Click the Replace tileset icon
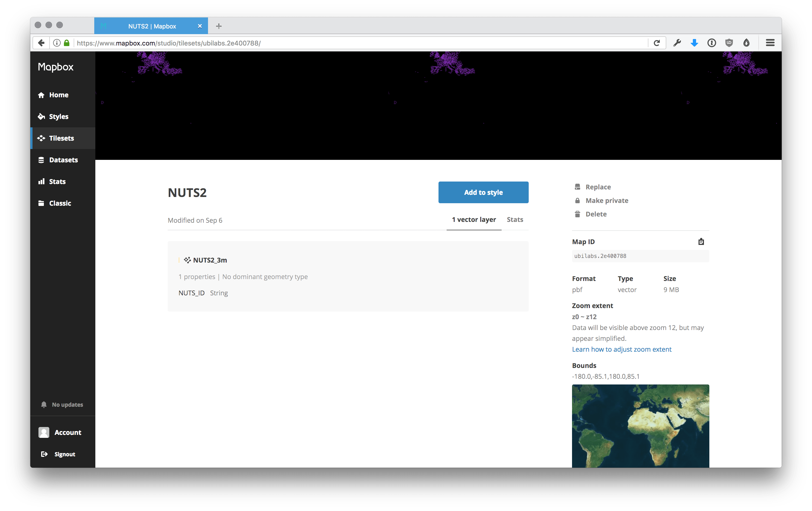 577,187
